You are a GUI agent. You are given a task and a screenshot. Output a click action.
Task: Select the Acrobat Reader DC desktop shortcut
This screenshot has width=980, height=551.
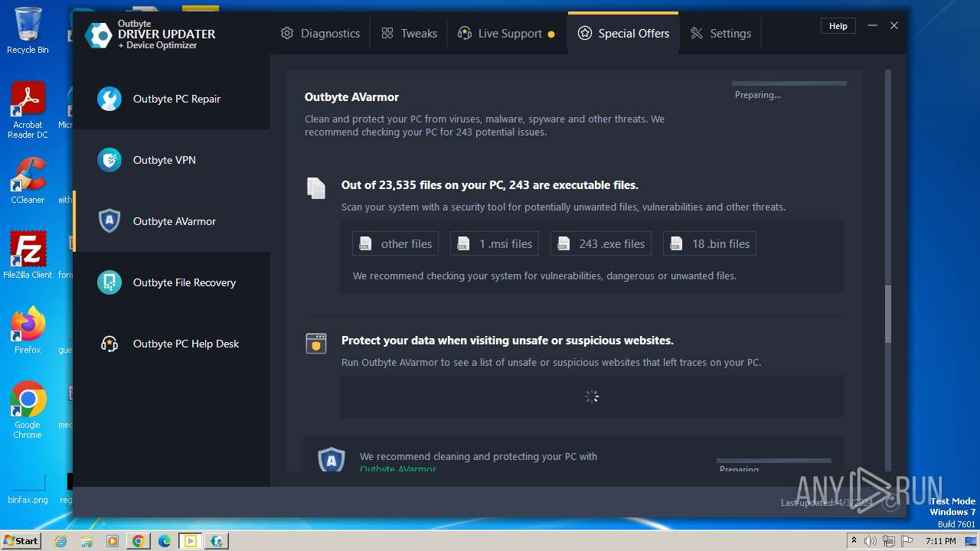[x=28, y=111]
